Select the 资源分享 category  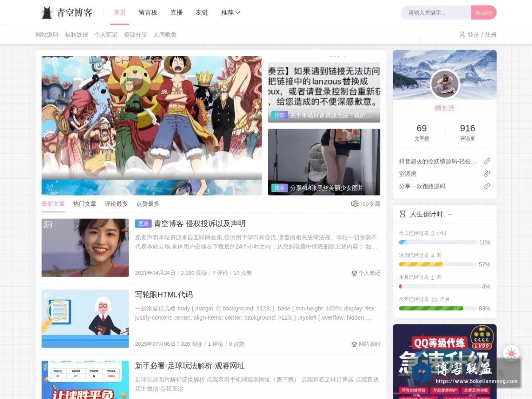(135, 35)
